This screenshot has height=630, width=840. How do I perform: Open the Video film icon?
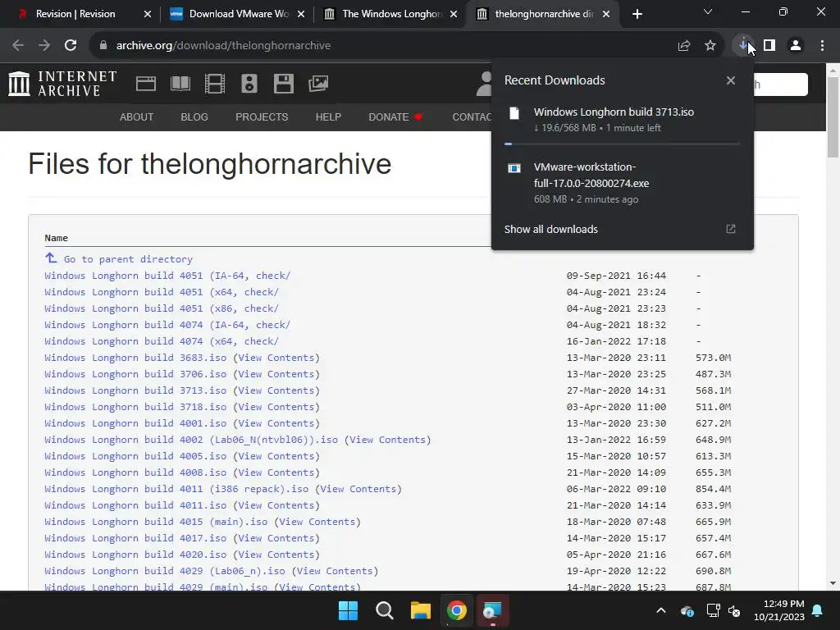pos(215,84)
